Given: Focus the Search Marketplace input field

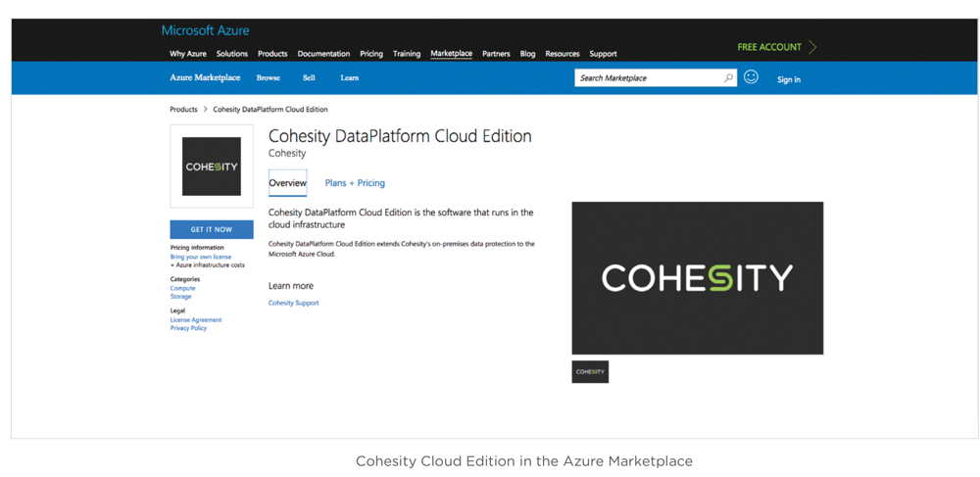Looking at the screenshot, I should coord(647,78).
